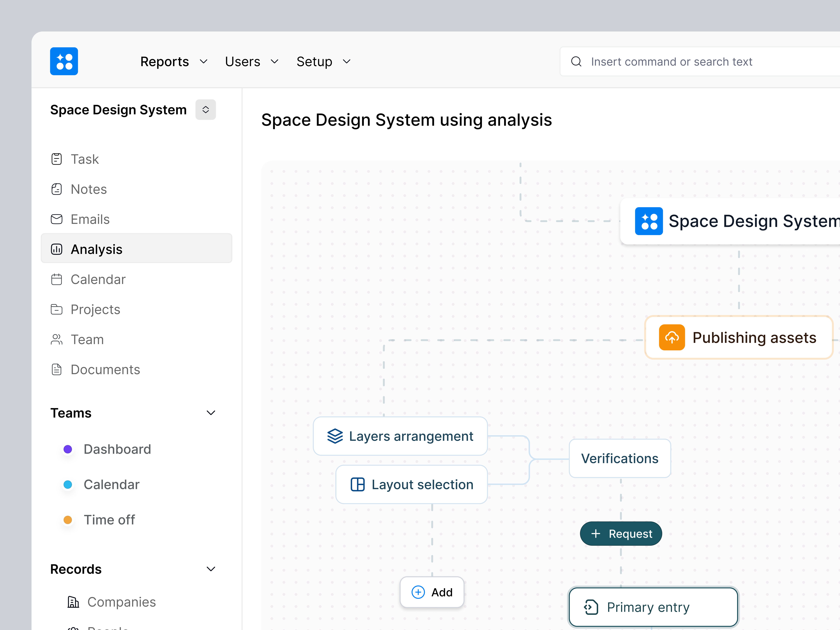The width and height of the screenshot is (840, 630).
Task: Click the Add node with plus icon
Action: click(432, 592)
